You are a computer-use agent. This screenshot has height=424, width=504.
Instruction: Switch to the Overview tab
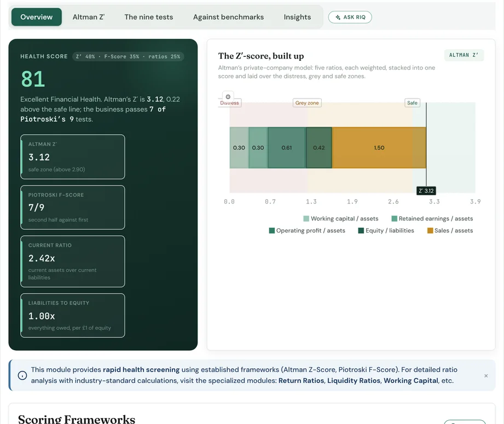(x=36, y=17)
